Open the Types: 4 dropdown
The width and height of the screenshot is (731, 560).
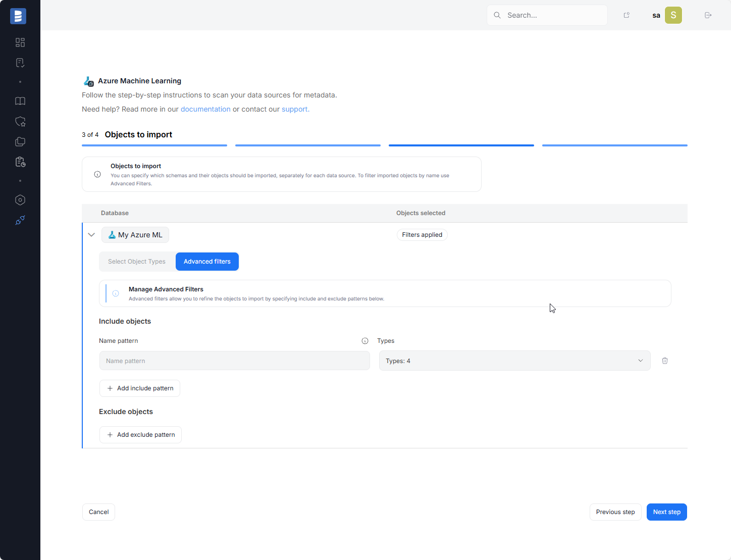click(514, 361)
